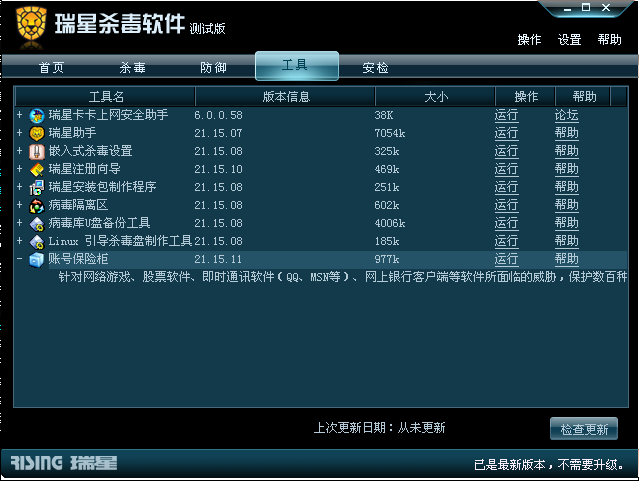
Task: Sort by the 工具名 column header
Action: pos(105,97)
